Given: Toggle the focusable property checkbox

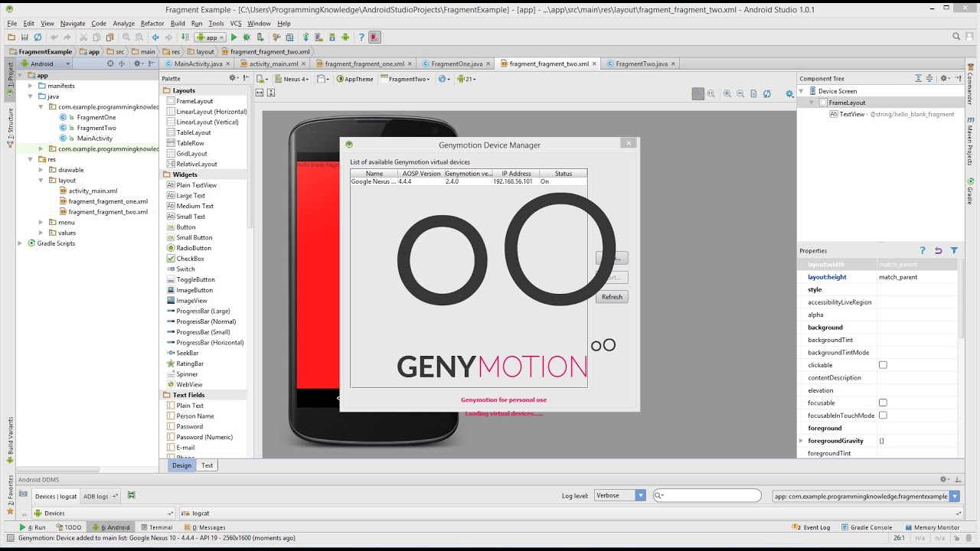Looking at the screenshot, I should (x=883, y=403).
